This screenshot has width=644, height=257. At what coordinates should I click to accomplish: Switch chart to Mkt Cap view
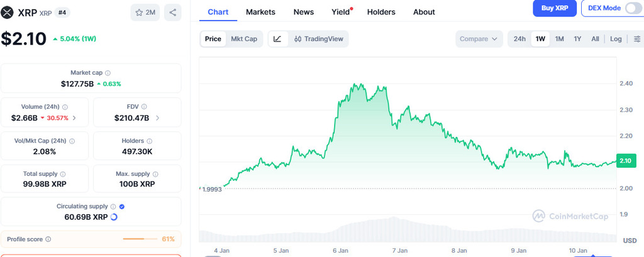coord(244,39)
